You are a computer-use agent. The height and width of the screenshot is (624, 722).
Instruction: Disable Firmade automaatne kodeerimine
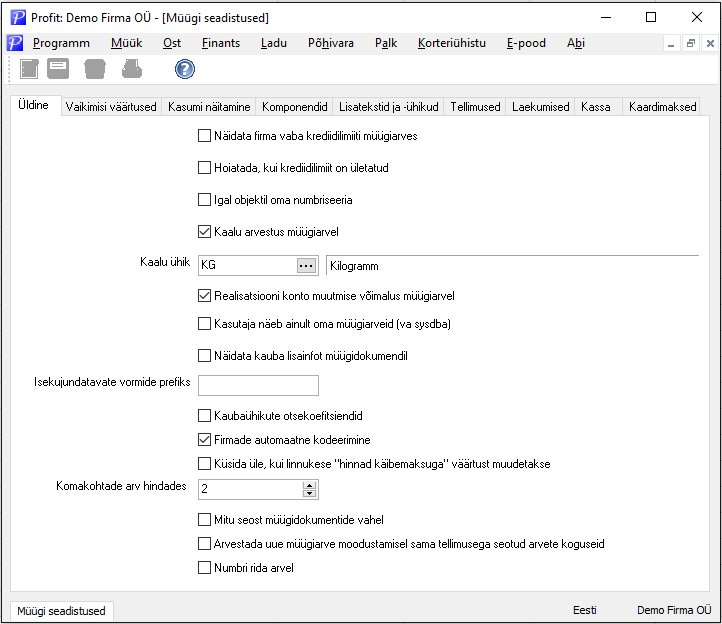(204, 440)
